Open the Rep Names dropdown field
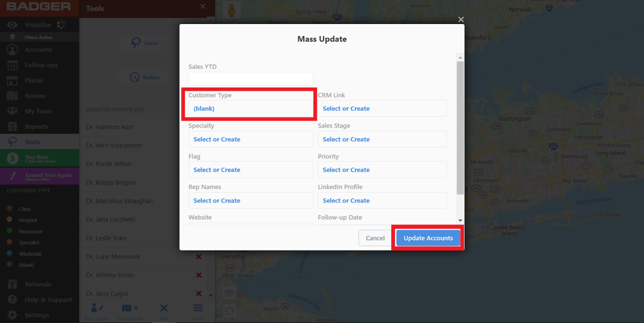Screen dimensions: 644x323 tap(251, 201)
